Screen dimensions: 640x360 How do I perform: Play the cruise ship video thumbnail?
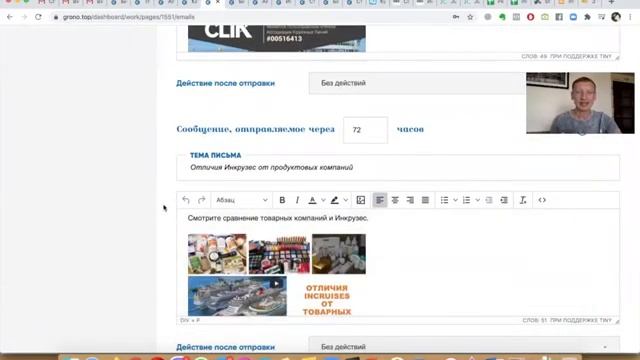pyautogui.click(x=237, y=296)
